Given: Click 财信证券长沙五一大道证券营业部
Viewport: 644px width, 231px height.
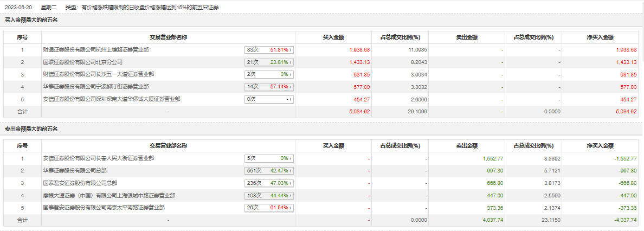Looking at the screenshot, I should click(95, 74).
